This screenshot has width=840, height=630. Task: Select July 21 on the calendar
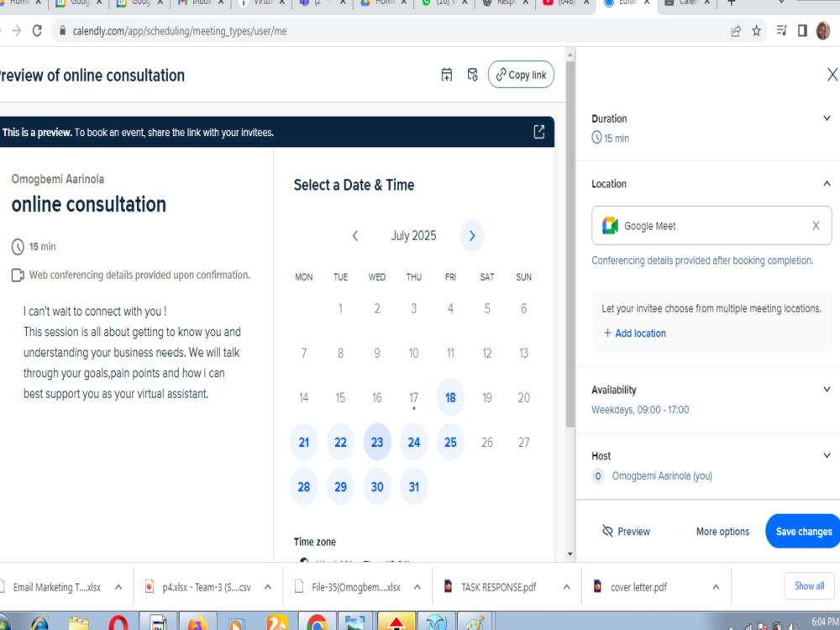coord(304,442)
